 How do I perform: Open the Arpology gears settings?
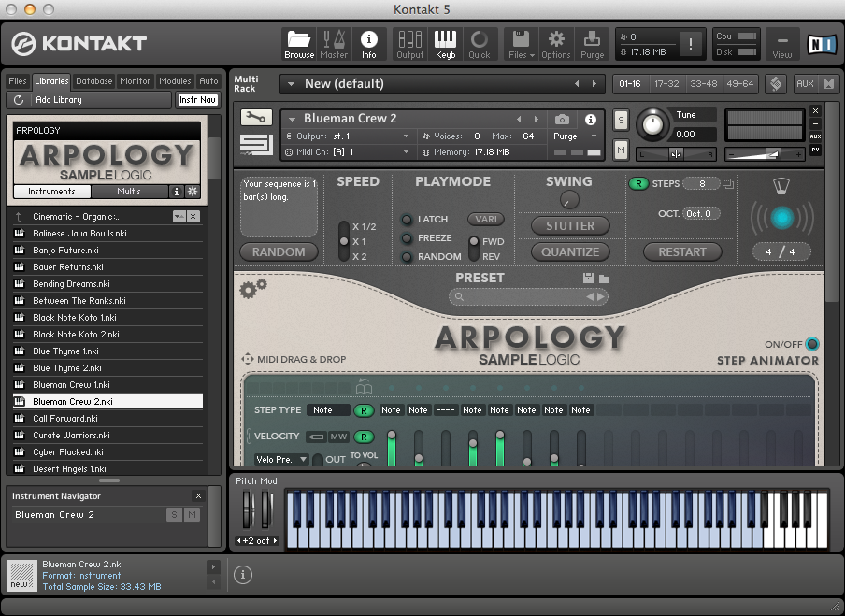tap(252, 288)
